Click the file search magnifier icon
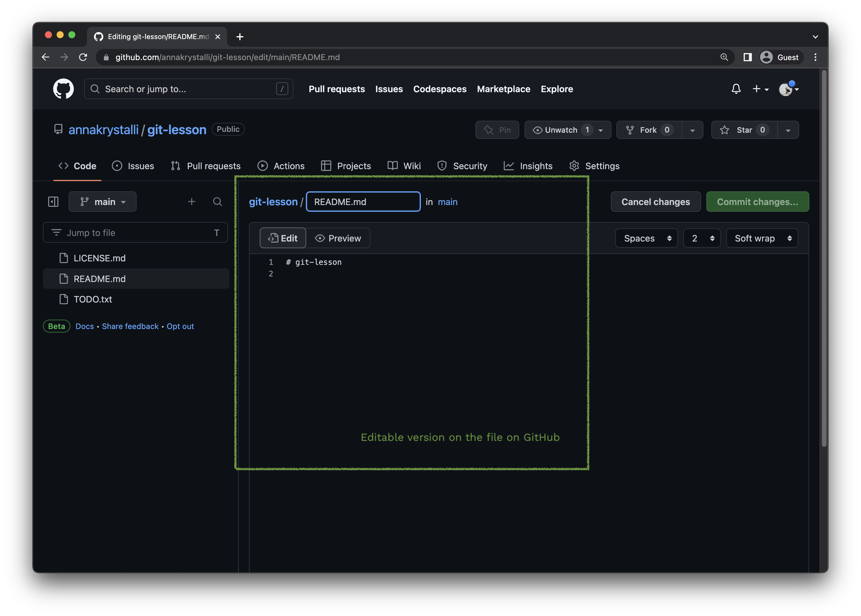The height and width of the screenshot is (616, 861). click(217, 202)
